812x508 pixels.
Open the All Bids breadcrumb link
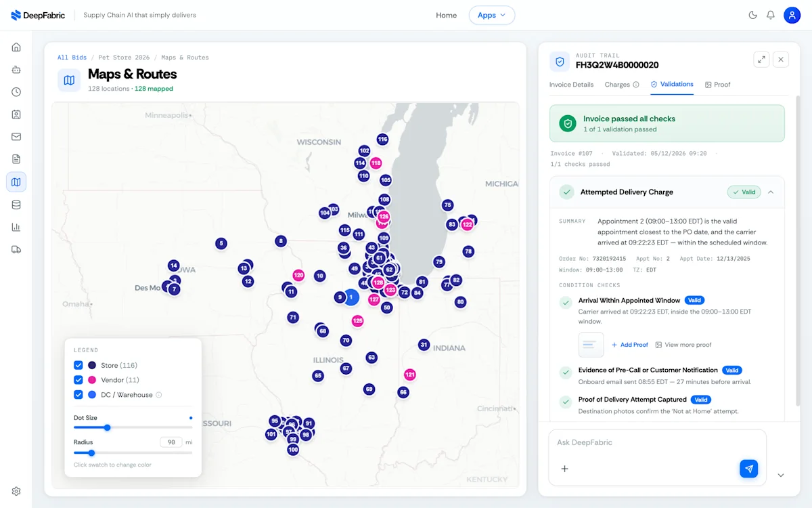pyautogui.click(x=72, y=58)
